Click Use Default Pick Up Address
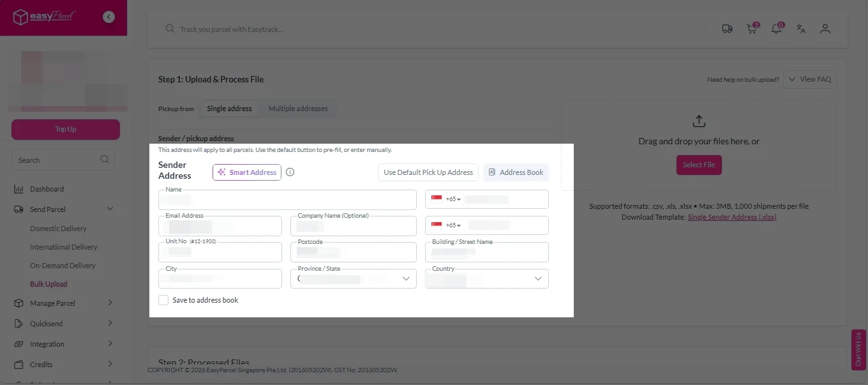 coord(428,172)
